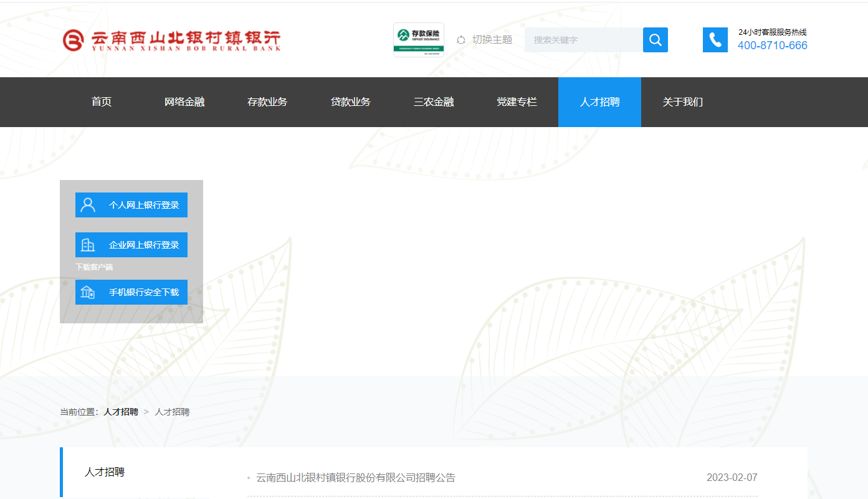Select 三农金融 in navigation bar
The width and height of the screenshot is (868, 499).
pos(434,102)
